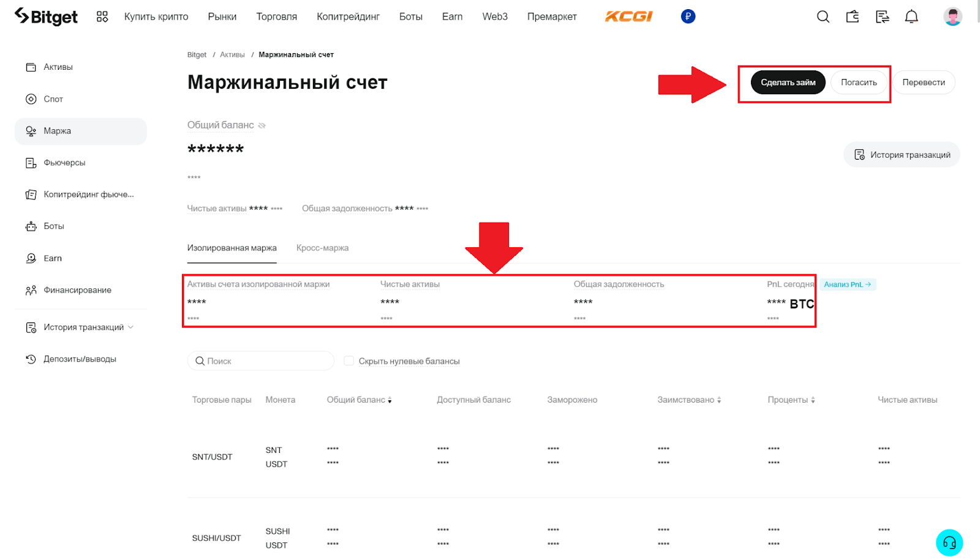Go to Активы breadcrumb link

[x=232, y=55]
